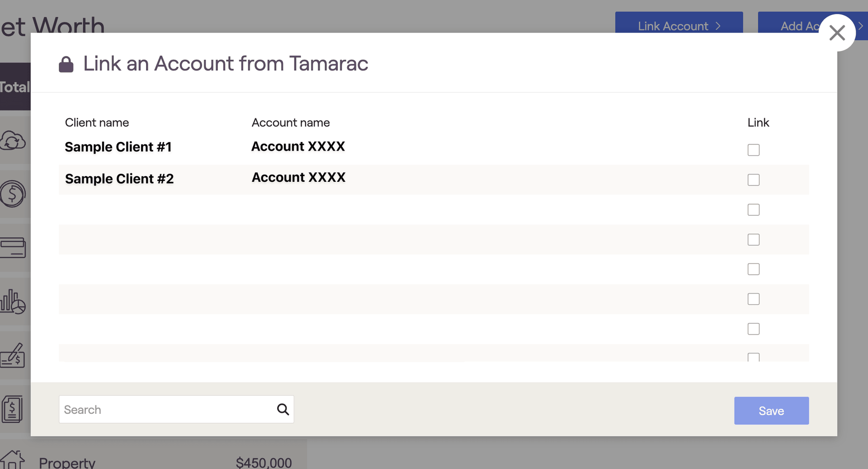Click the $450,000 property value

pyautogui.click(x=264, y=463)
